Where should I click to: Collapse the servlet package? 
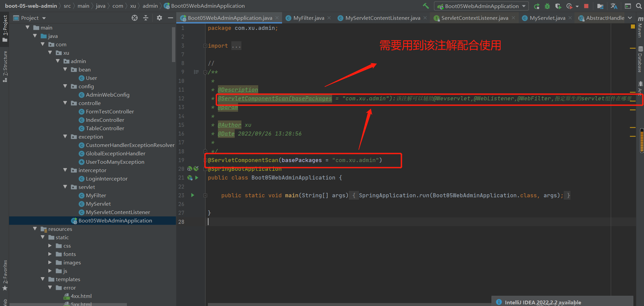(65, 187)
